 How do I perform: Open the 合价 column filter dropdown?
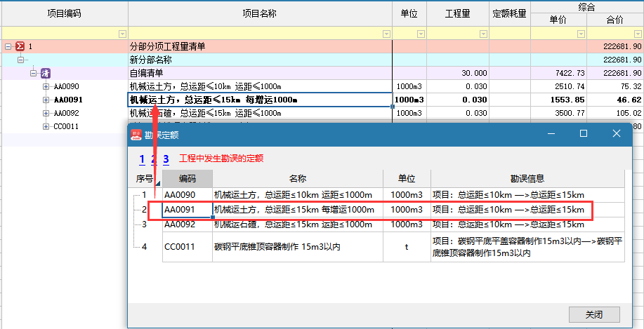pos(637,34)
